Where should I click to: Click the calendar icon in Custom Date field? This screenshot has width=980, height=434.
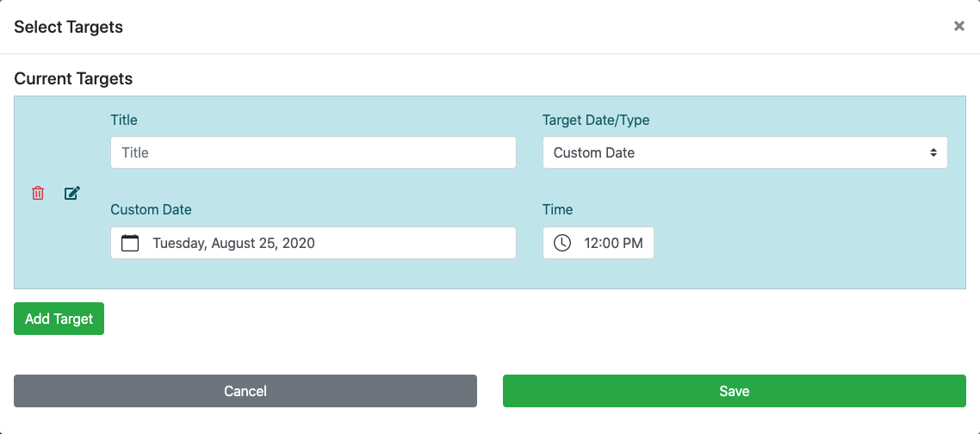(130, 243)
